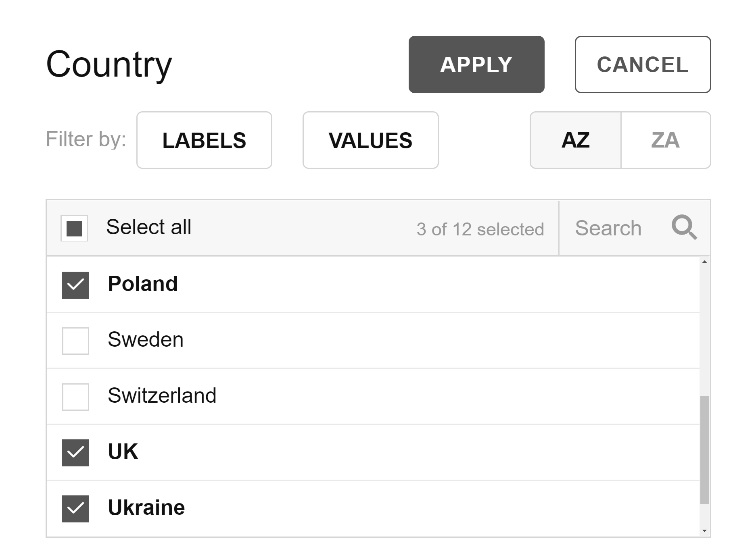Click the search magnifier icon

[x=684, y=227]
